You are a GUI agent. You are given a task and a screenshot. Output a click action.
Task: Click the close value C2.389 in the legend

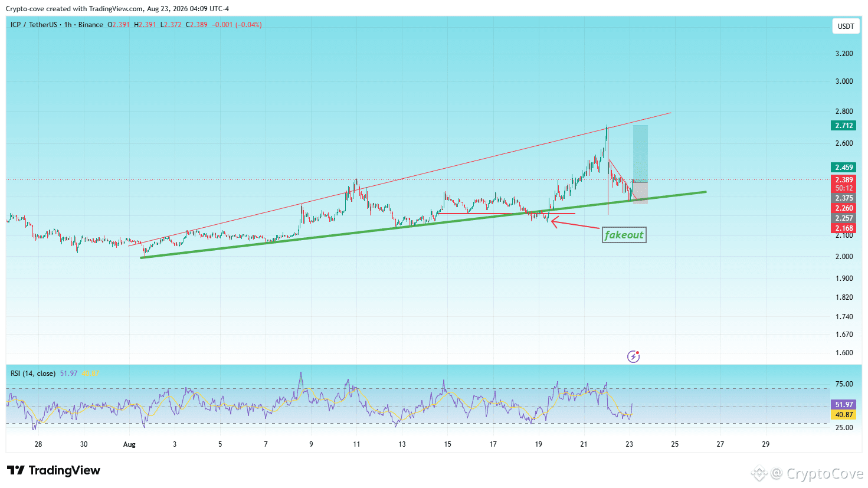[197, 25]
